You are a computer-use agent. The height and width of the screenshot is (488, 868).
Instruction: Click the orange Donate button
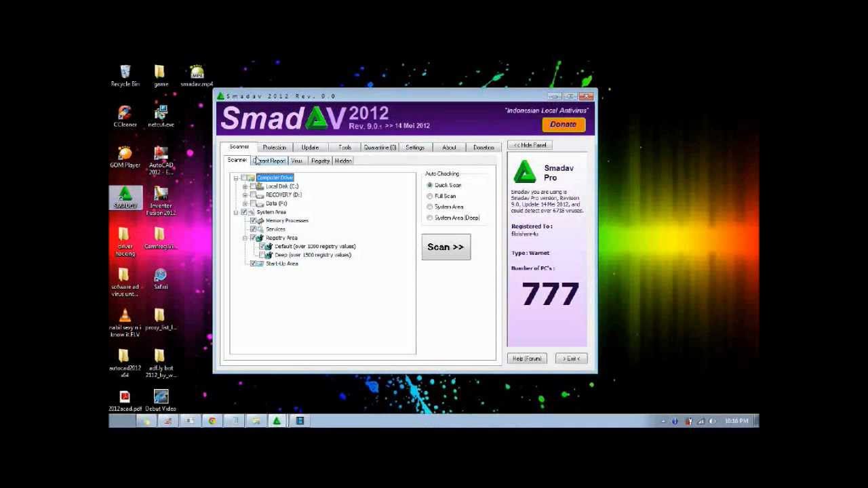pos(563,124)
